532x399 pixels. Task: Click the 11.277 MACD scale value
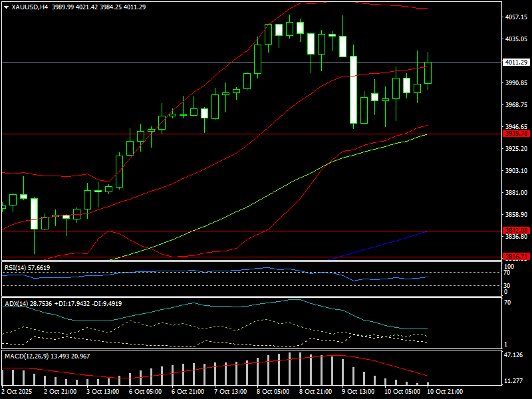click(515, 381)
